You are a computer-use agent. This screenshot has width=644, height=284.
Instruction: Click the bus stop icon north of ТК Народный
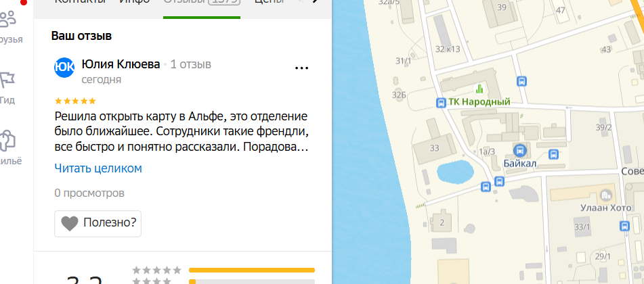click(521, 81)
